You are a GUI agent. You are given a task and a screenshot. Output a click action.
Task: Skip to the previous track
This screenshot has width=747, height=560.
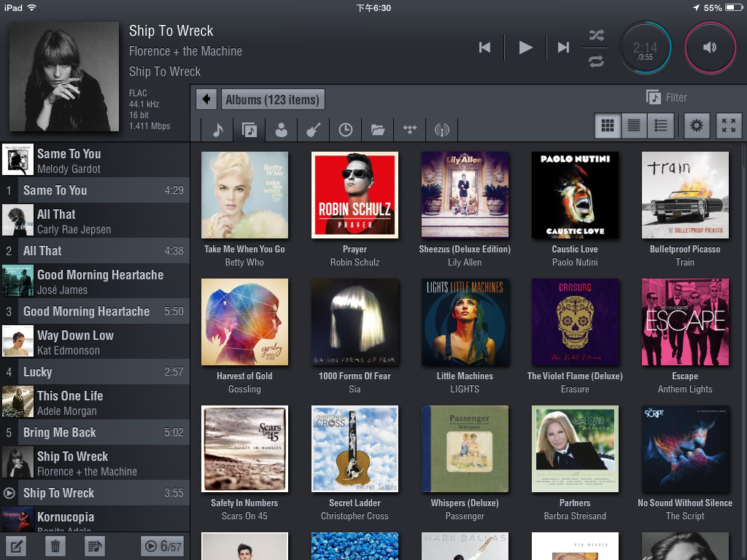pyautogui.click(x=484, y=47)
